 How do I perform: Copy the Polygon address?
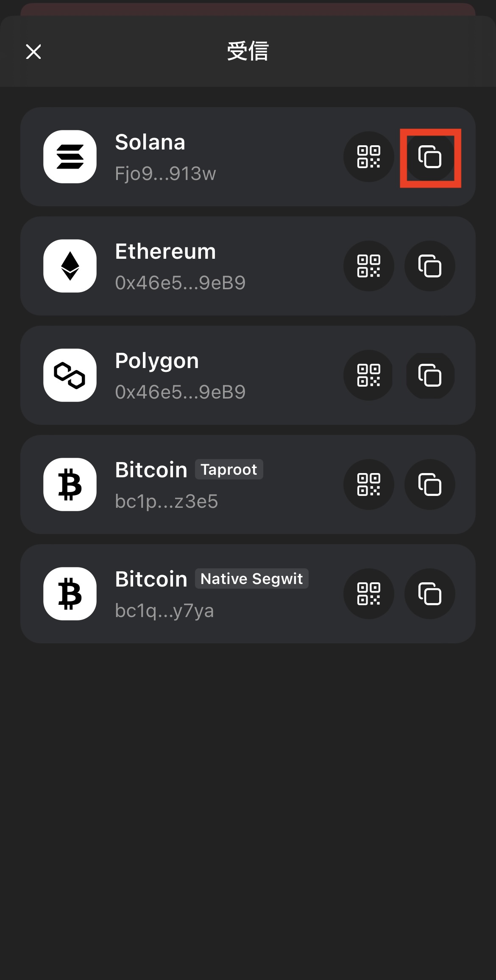pos(430,375)
